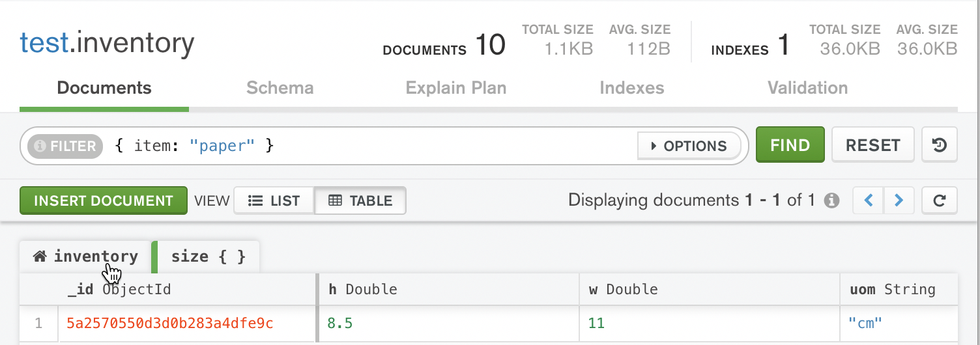Open the Validation tab
The height and width of the screenshot is (345, 980).
[x=807, y=88]
